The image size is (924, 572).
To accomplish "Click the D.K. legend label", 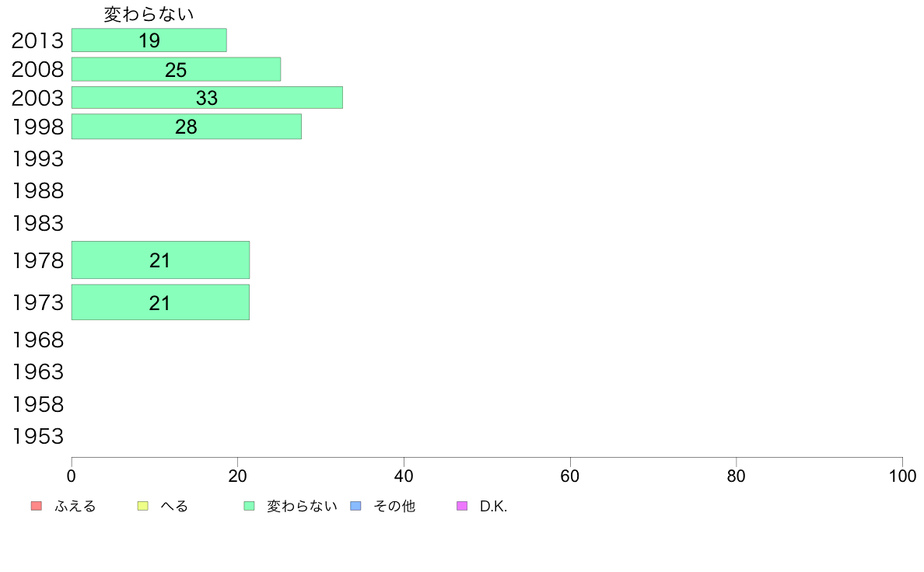I will click(x=493, y=506).
